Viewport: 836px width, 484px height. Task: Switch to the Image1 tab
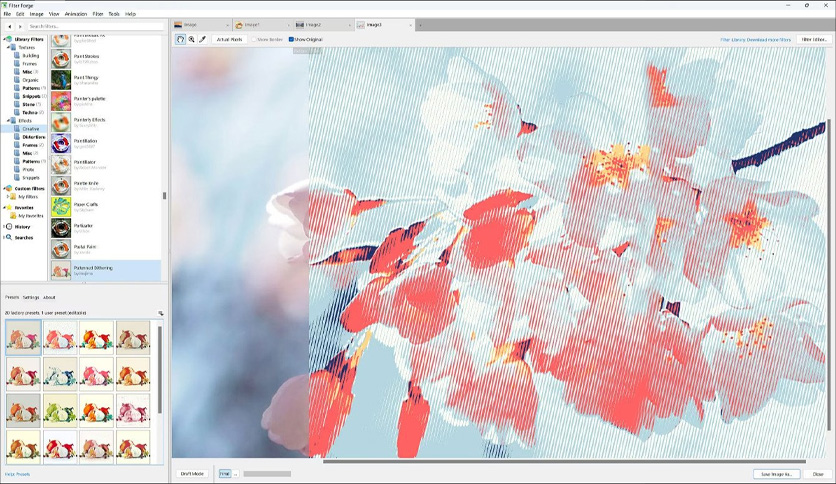[x=262, y=25]
